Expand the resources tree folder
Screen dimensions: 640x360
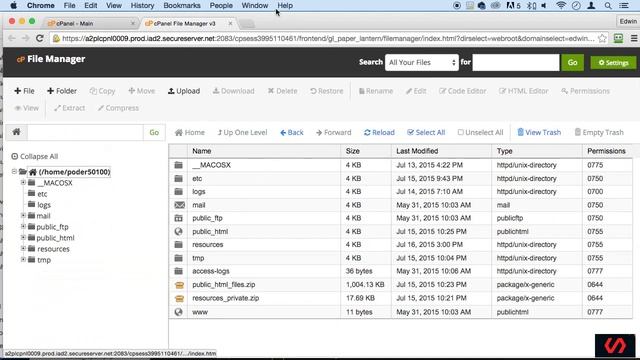[23, 249]
